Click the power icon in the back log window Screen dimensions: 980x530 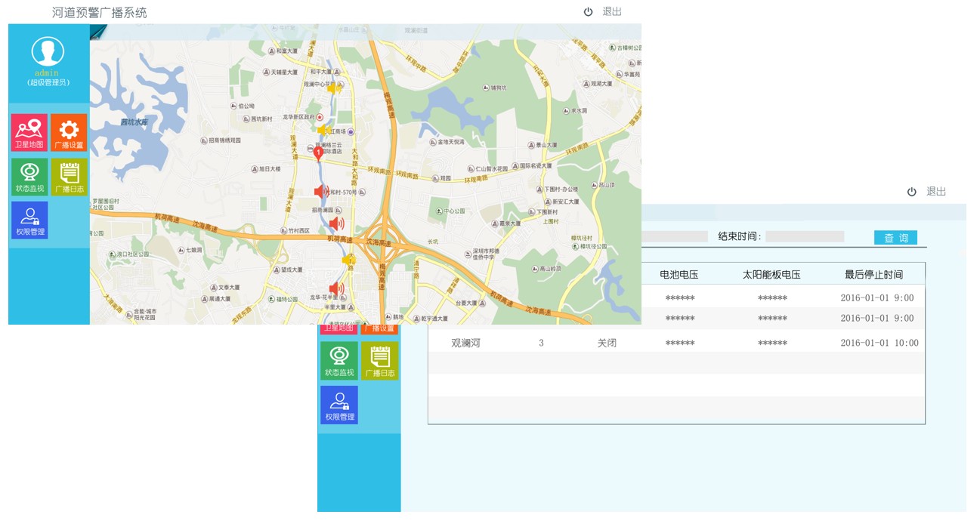click(912, 192)
